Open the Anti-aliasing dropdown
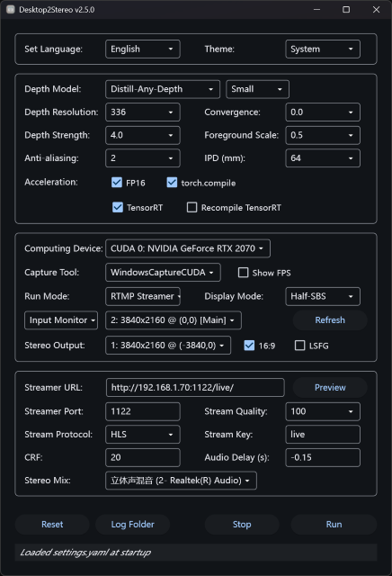Image resolution: width=392 pixels, height=576 pixels. (143, 158)
